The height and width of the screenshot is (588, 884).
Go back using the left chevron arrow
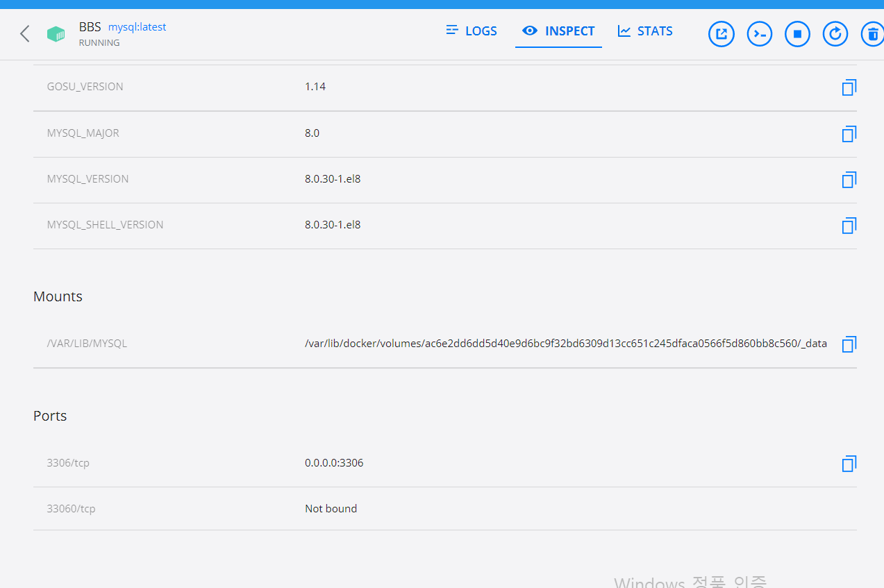pos(25,33)
